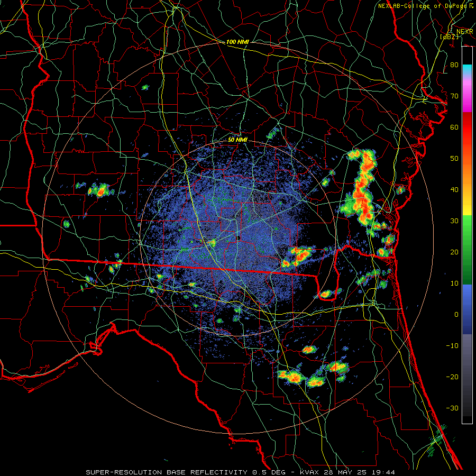Click the SUPER-RESOLUTION BASE REFLECTIVITY caption

167,472
